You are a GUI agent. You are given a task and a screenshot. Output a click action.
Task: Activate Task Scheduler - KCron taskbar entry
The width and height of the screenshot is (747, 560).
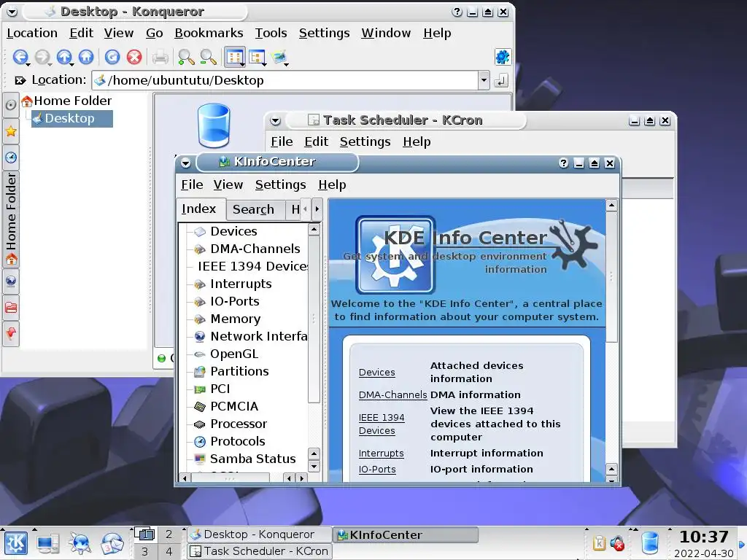tap(259, 551)
